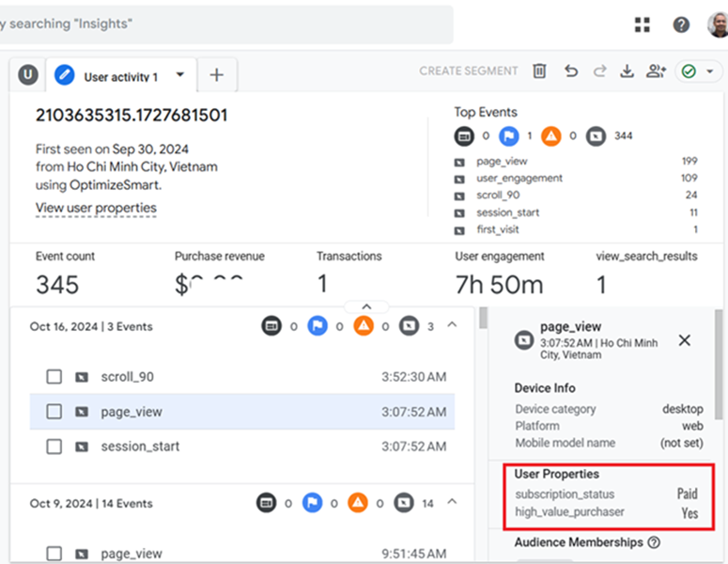Undo the last change
The image size is (728, 564).
[570, 71]
